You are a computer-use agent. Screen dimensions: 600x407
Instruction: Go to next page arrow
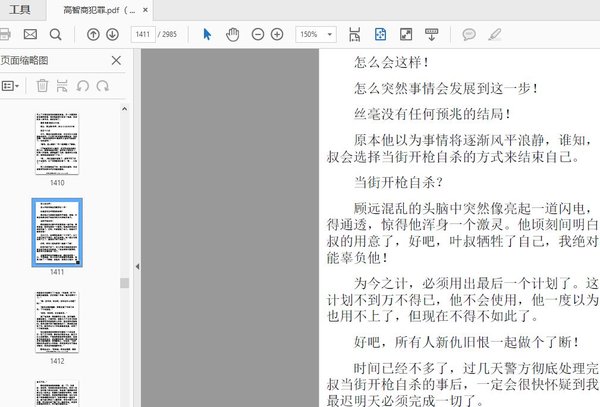pyautogui.click(x=112, y=34)
